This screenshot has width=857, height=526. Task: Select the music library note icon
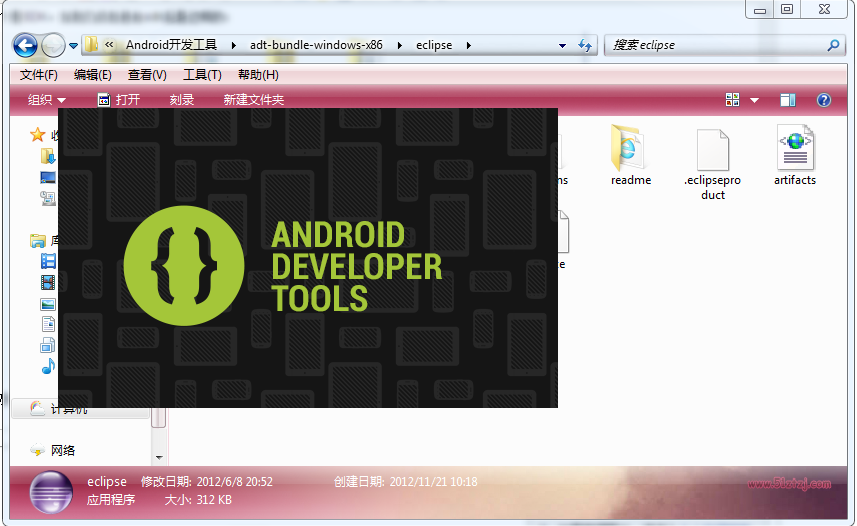point(48,366)
